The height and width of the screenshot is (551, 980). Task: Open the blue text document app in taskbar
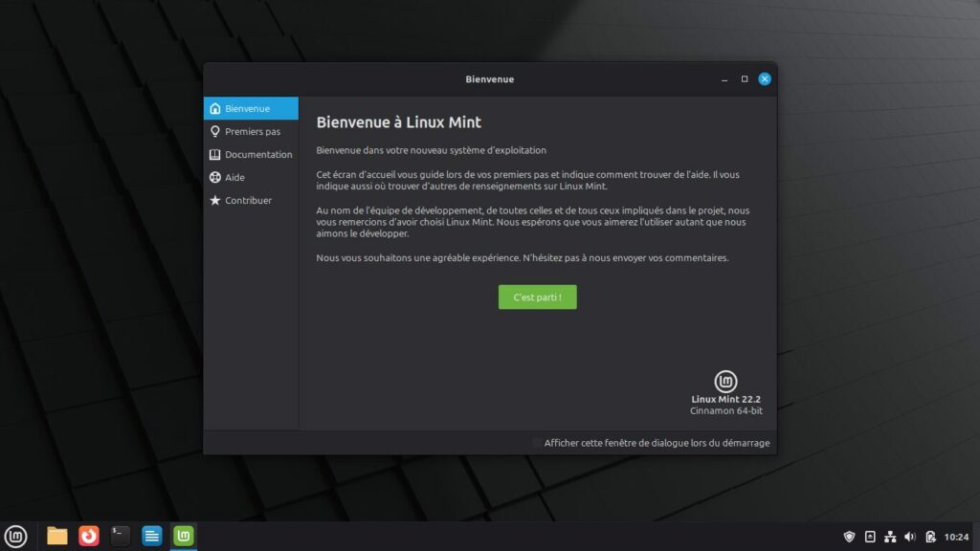152,536
